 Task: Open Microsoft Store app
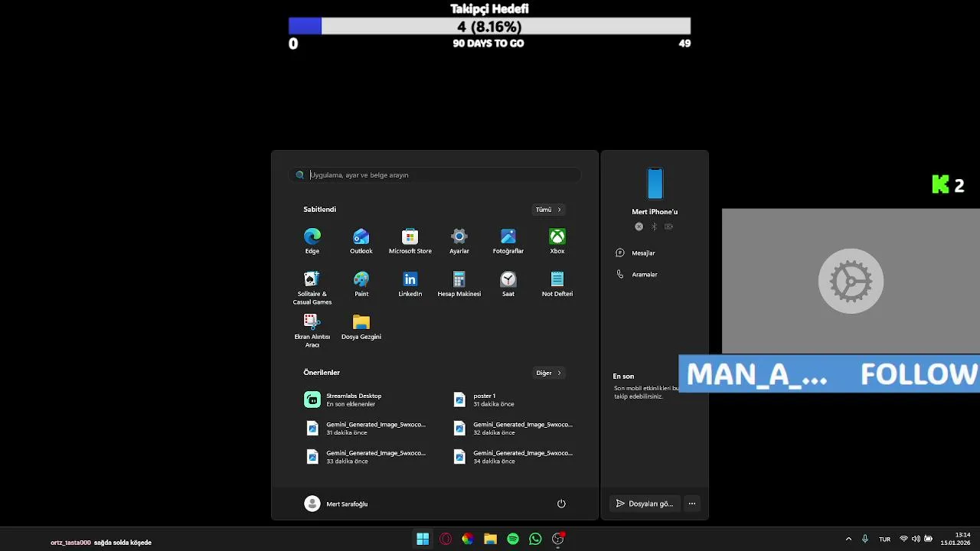click(410, 241)
